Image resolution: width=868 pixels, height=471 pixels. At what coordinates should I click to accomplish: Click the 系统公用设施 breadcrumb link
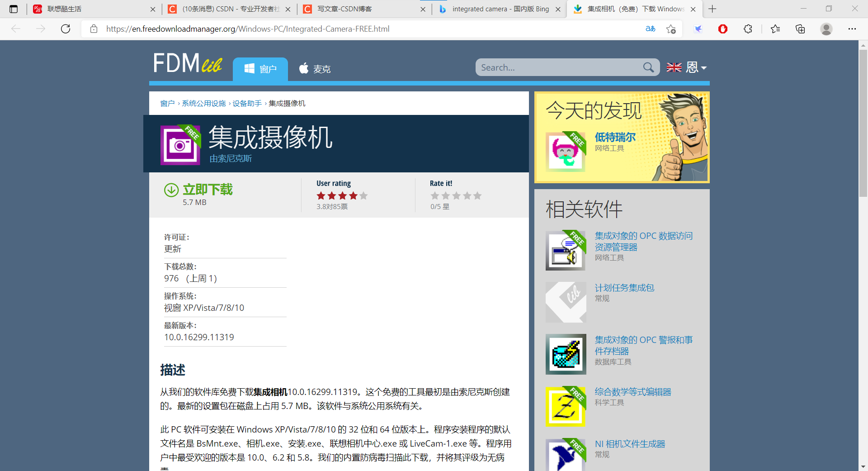pos(203,103)
